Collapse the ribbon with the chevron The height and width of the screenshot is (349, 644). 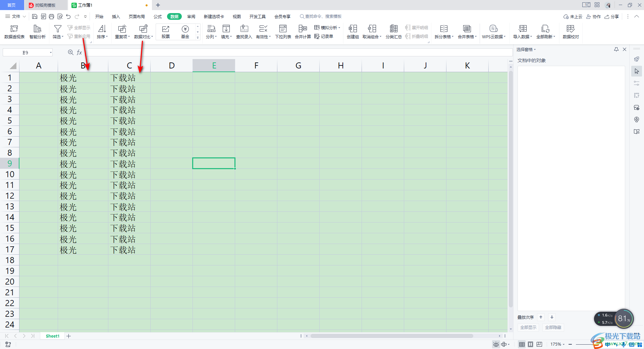pyautogui.click(x=636, y=16)
